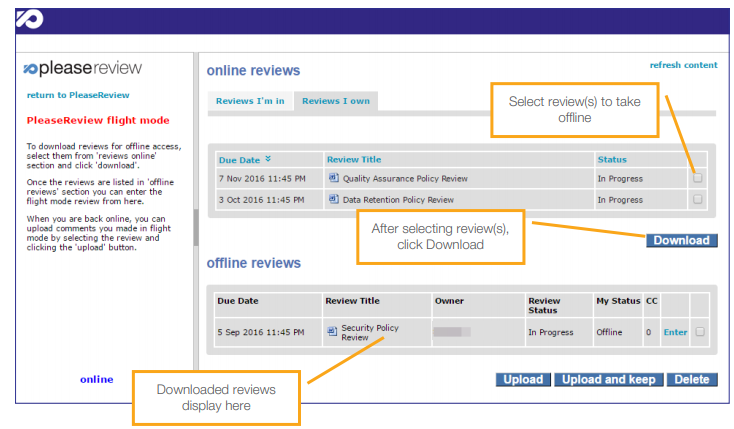Click the CC column header
This screenshot has width=734, height=429.
[652, 301]
